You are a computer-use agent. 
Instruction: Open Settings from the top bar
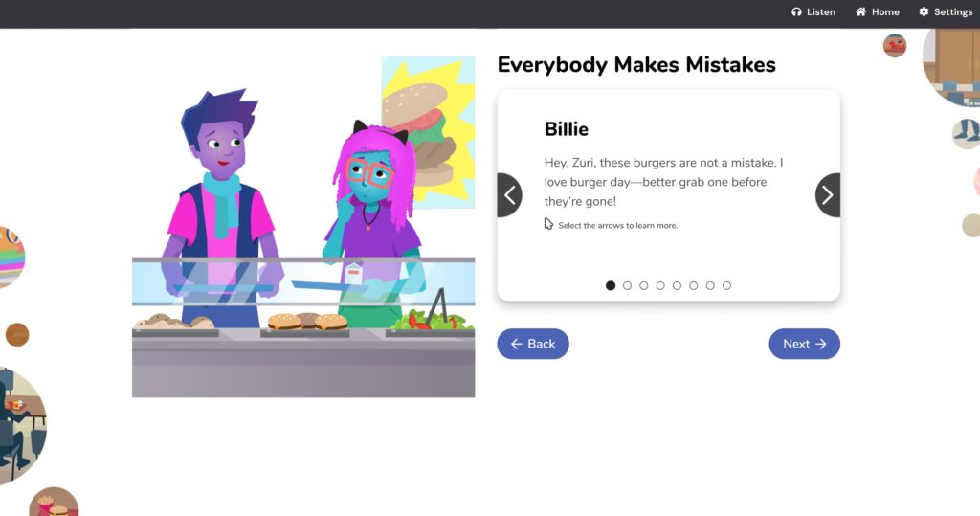[946, 11]
